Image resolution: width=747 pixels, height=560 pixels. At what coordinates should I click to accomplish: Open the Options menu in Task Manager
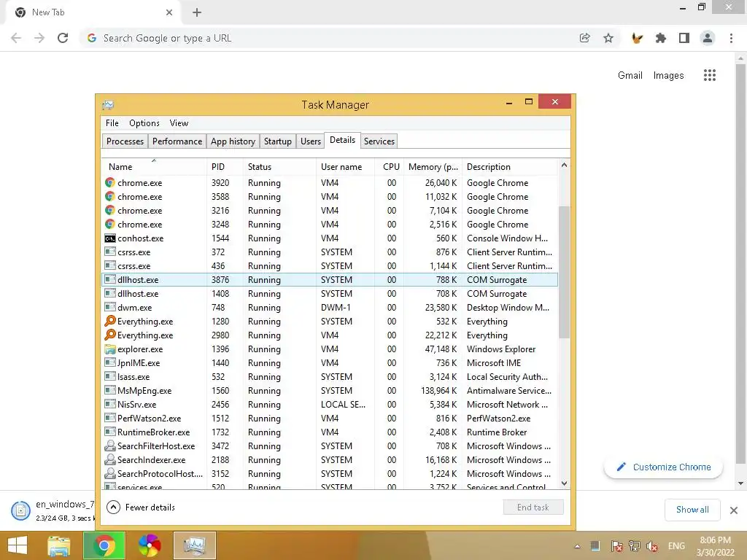[144, 122]
